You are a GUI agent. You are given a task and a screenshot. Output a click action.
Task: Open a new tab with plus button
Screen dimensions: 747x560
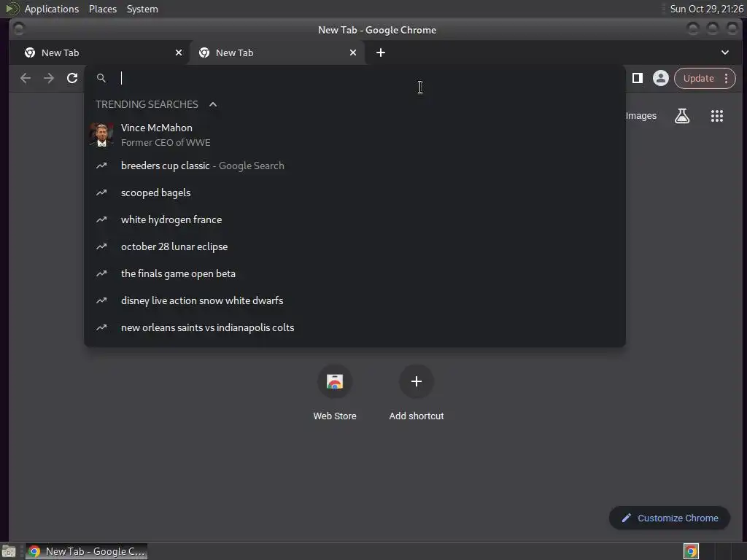point(381,52)
